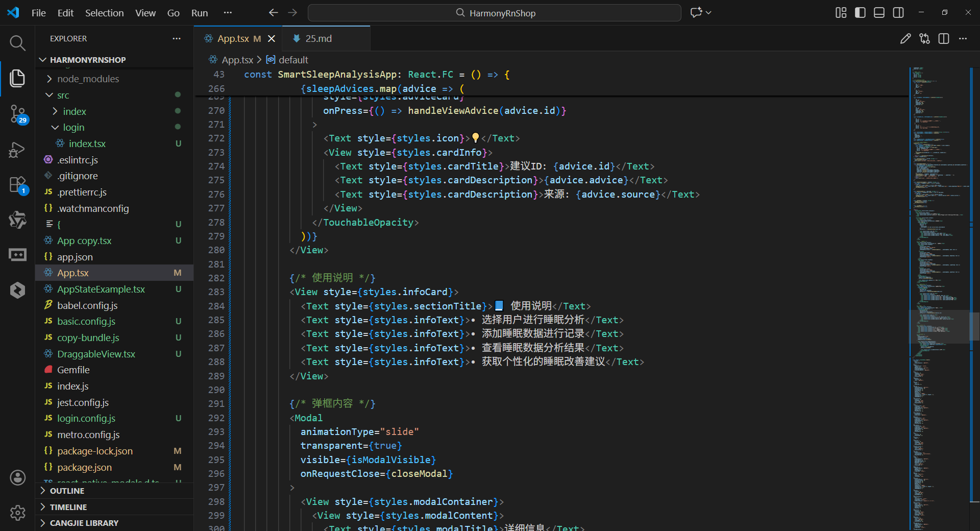Image resolution: width=980 pixels, height=531 pixels.
Task: Open the metro.config.js file
Action: click(x=114, y=435)
